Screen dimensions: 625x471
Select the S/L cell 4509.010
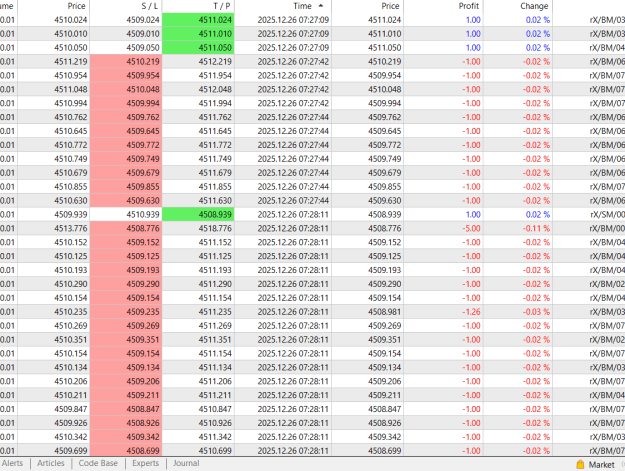click(126, 34)
